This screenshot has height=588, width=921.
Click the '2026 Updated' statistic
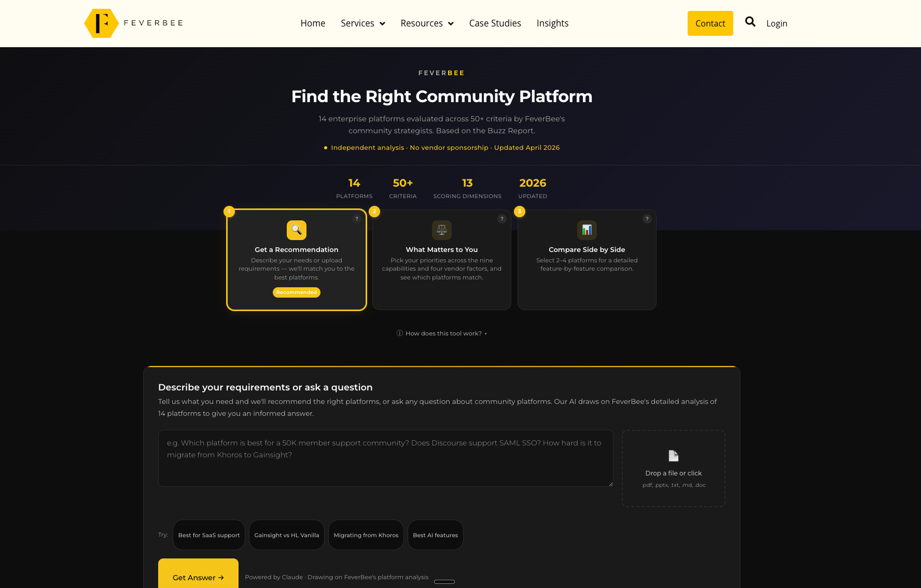(x=533, y=189)
